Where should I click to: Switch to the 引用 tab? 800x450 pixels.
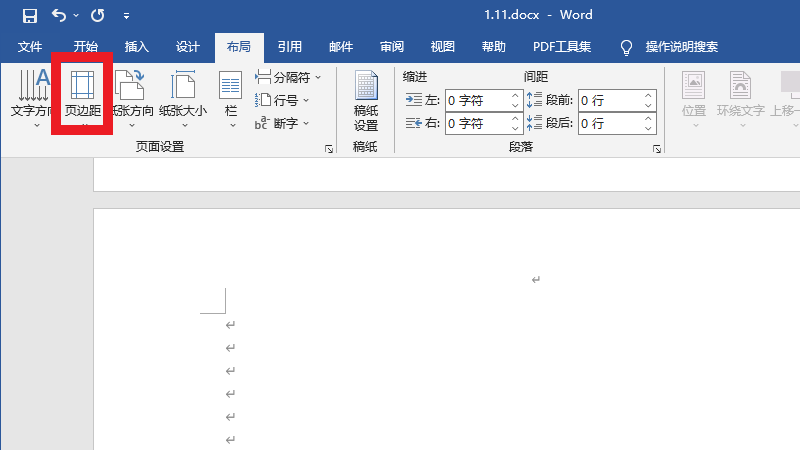290,47
